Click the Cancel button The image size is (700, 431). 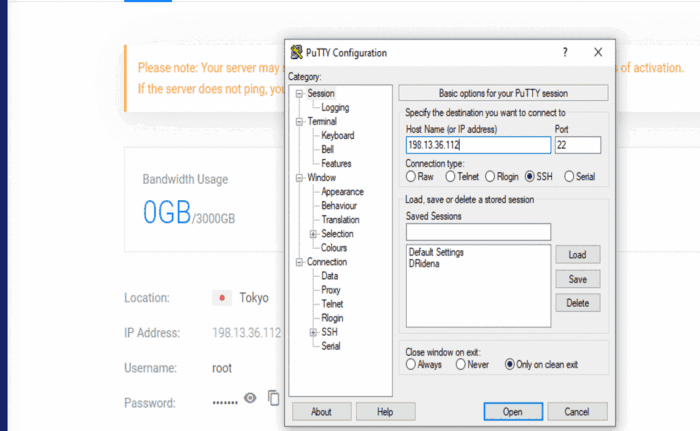(577, 412)
